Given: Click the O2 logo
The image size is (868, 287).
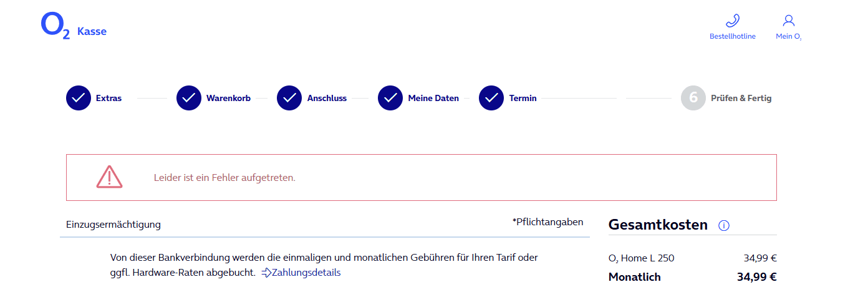Looking at the screenshot, I should 55,27.
